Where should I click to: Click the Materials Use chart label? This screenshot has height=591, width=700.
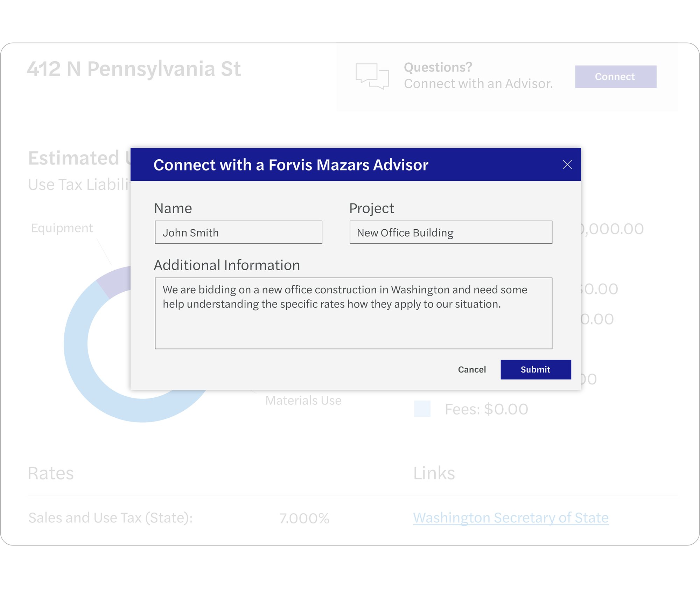click(304, 400)
